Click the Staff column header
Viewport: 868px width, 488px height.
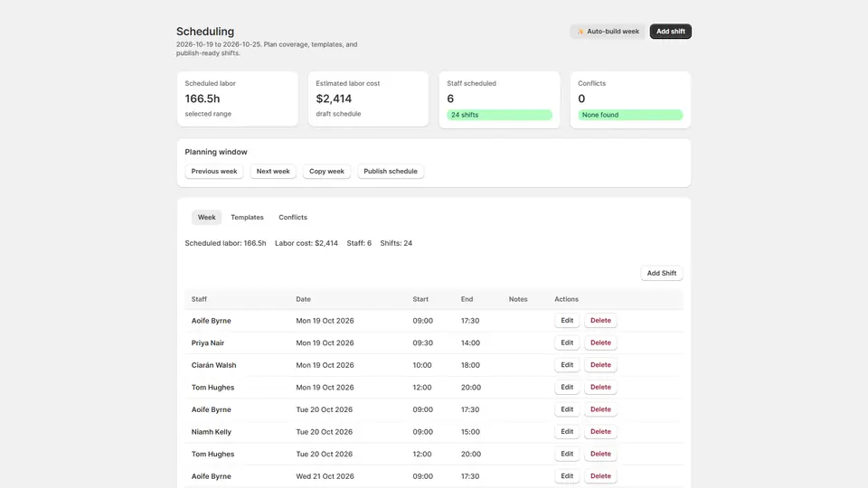(x=199, y=299)
